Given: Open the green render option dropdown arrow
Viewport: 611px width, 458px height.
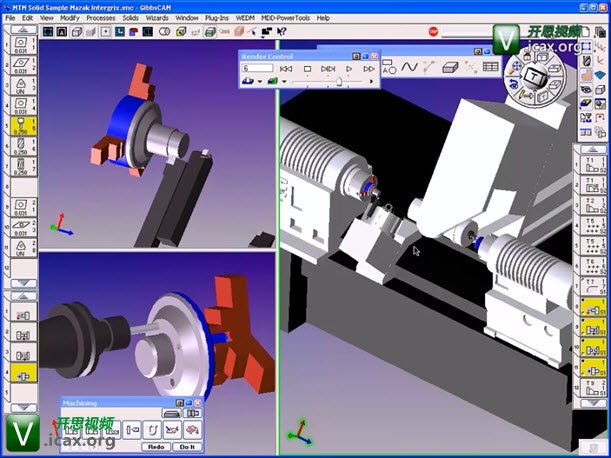Looking at the screenshot, I should click(x=284, y=81).
